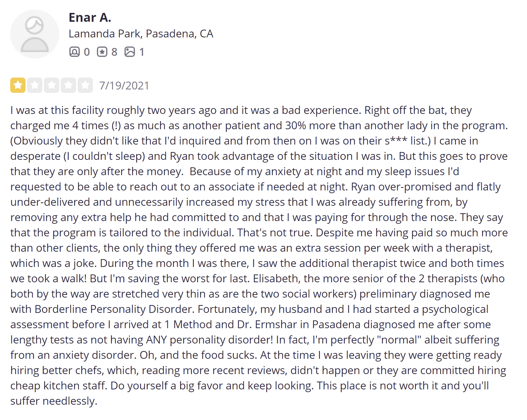Click the photos count image icon
This screenshot has height=420, width=527.
point(130,52)
